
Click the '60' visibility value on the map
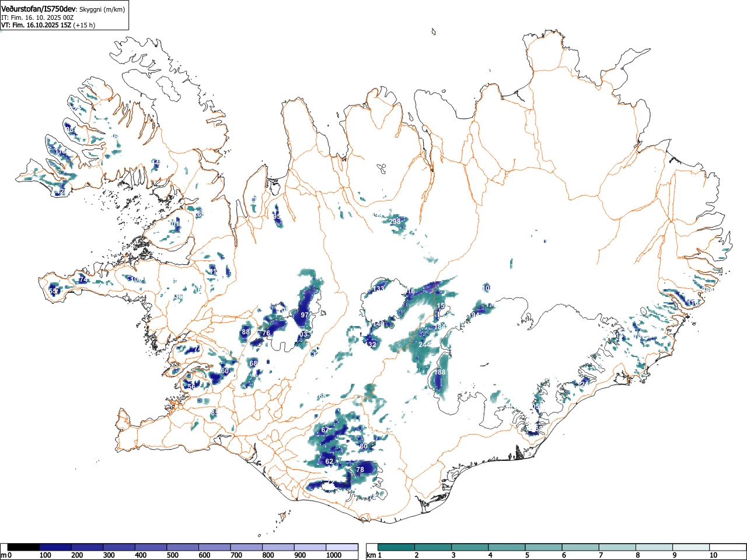225,371
